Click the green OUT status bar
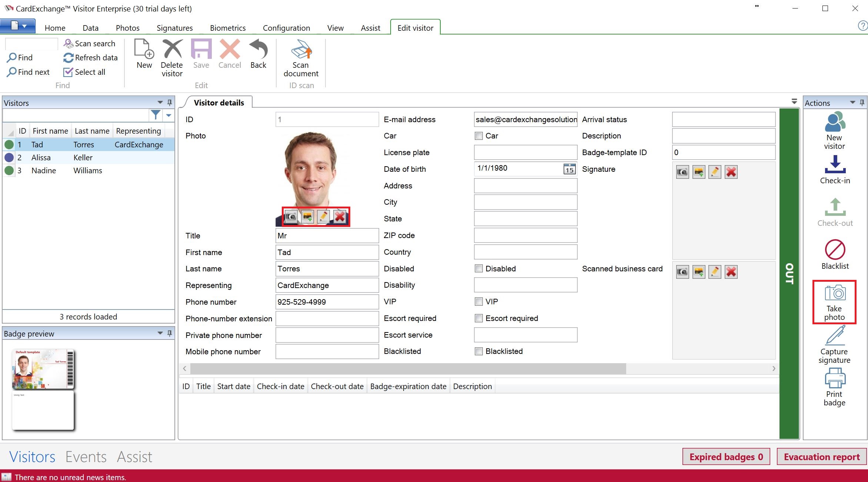Image resolution: width=868 pixels, height=482 pixels. click(x=789, y=274)
